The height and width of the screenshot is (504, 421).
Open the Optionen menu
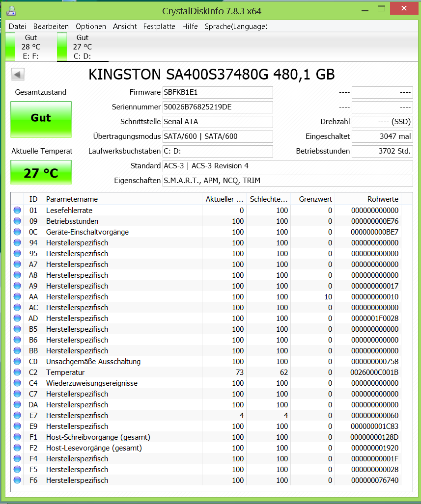coord(91,27)
